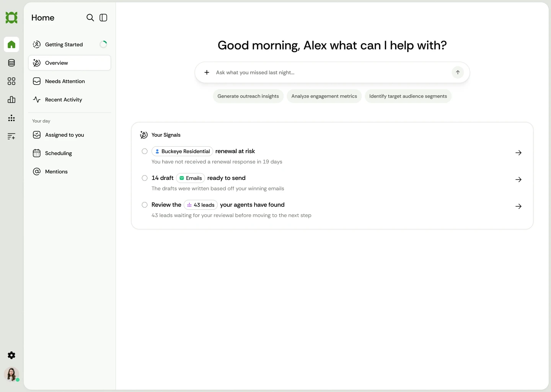Click '43 leads waiting for your reviewal' text
Image resolution: width=551 pixels, height=392 pixels.
pyautogui.click(x=231, y=215)
